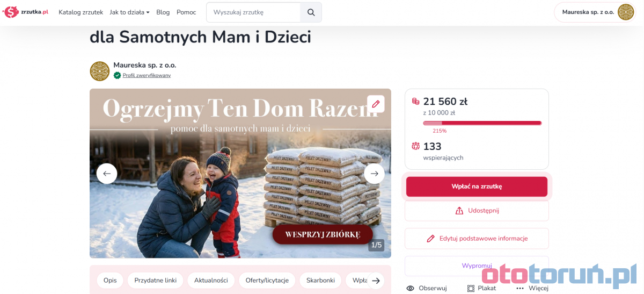Expand the Jak to działa dropdown
The image size is (644, 294).
tap(129, 12)
